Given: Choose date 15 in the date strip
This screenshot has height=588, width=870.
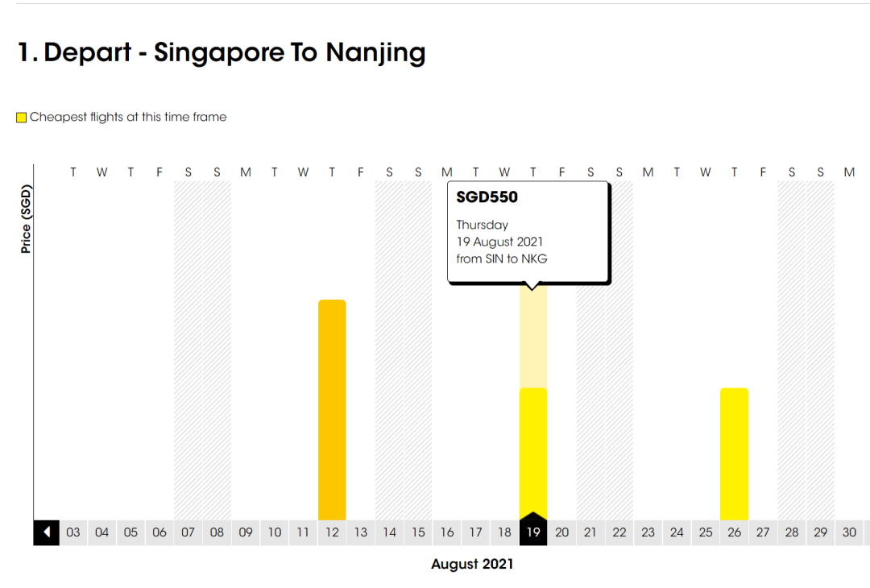Looking at the screenshot, I should tap(418, 532).
